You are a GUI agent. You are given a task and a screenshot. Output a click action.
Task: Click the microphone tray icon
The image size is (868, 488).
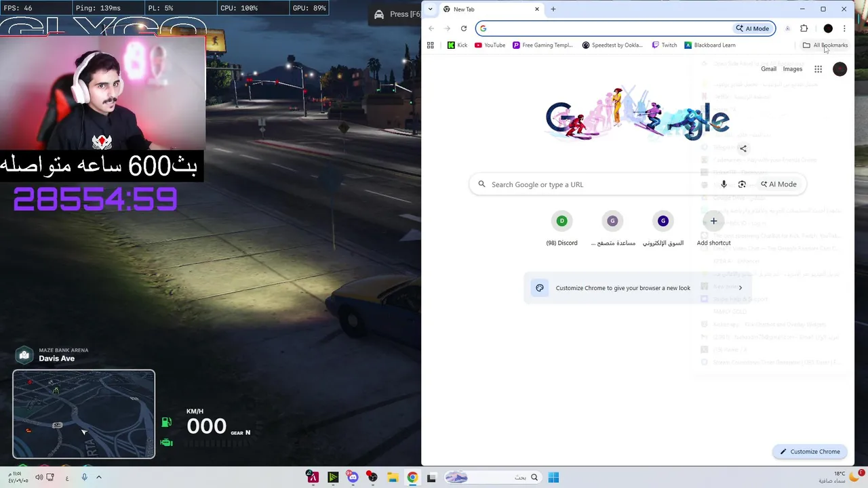pos(84,477)
